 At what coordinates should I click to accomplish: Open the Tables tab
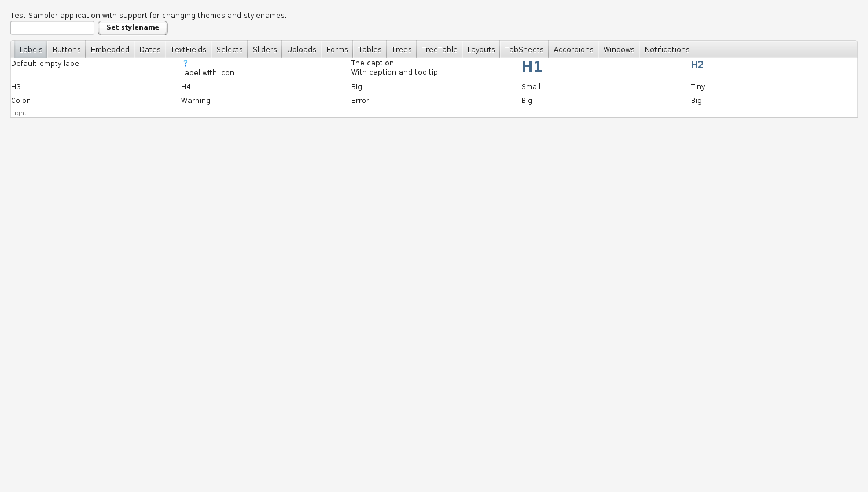(x=369, y=50)
